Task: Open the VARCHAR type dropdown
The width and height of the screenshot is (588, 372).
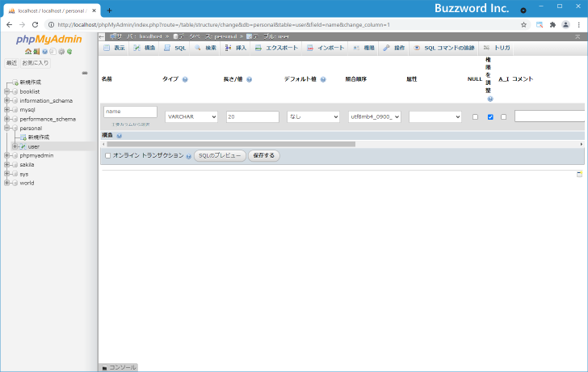Action: [x=191, y=116]
